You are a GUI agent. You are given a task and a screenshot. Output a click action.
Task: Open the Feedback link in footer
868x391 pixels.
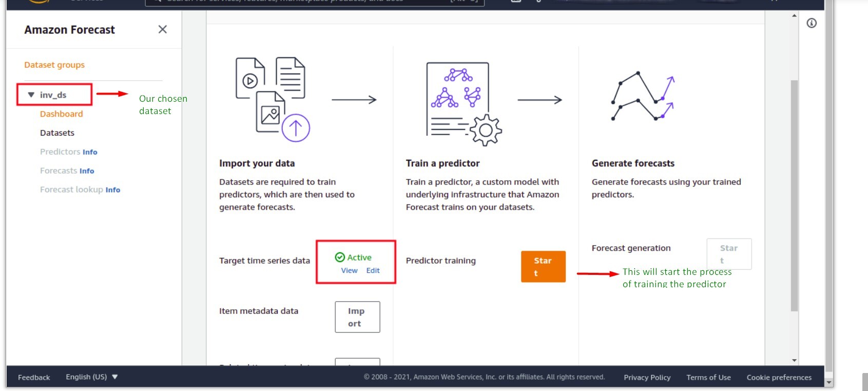coord(34,377)
